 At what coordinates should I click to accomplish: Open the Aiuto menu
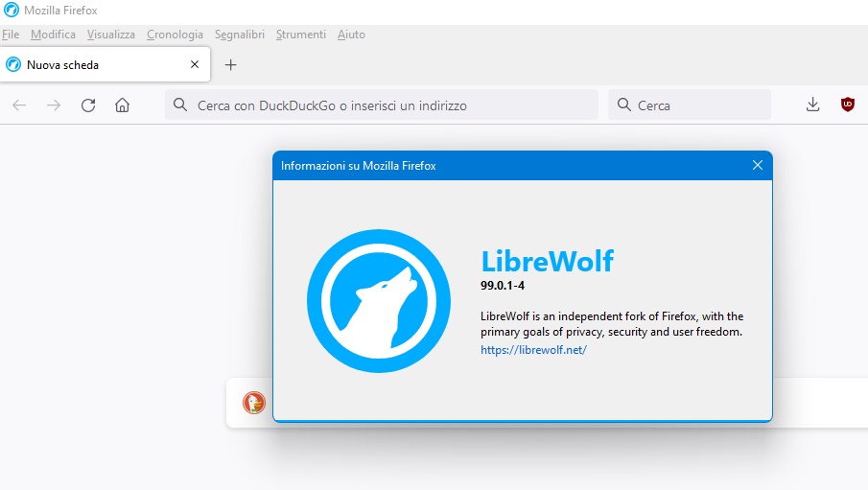point(352,35)
